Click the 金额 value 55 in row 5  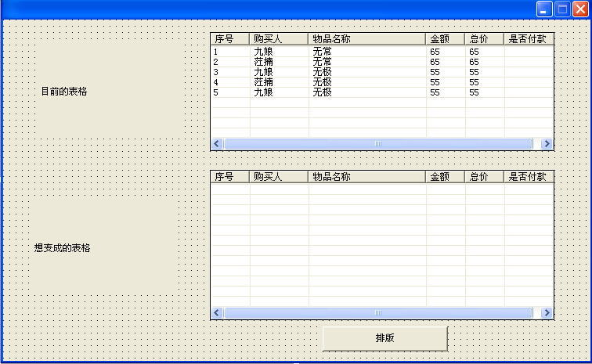click(435, 92)
